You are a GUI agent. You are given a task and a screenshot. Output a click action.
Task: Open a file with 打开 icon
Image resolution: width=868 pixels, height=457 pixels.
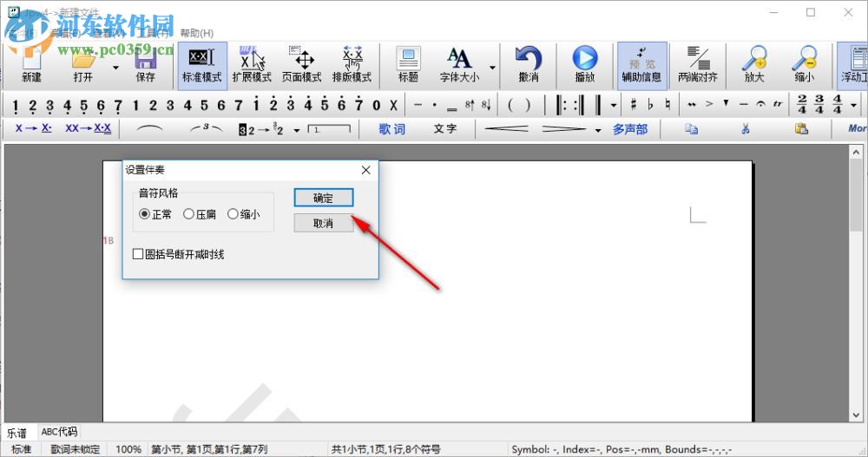pyautogui.click(x=83, y=65)
